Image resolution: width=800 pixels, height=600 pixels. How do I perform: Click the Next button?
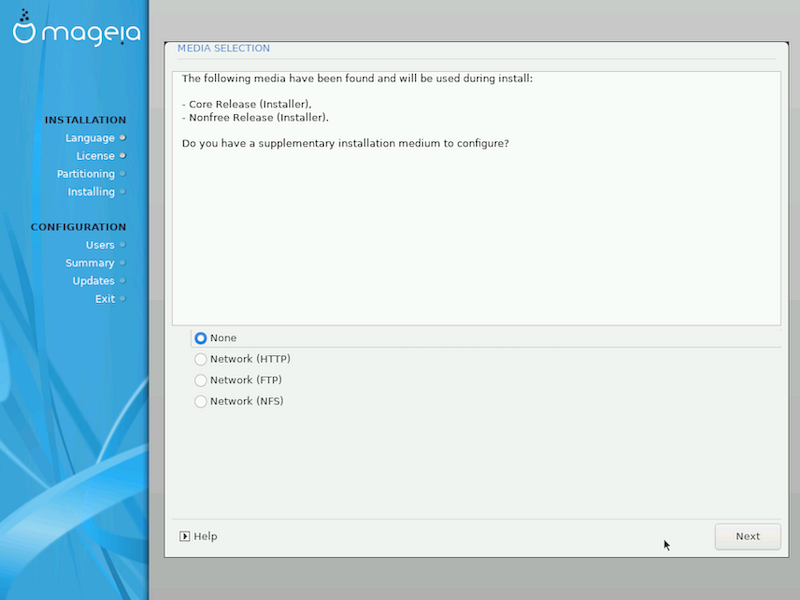(747, 536)
